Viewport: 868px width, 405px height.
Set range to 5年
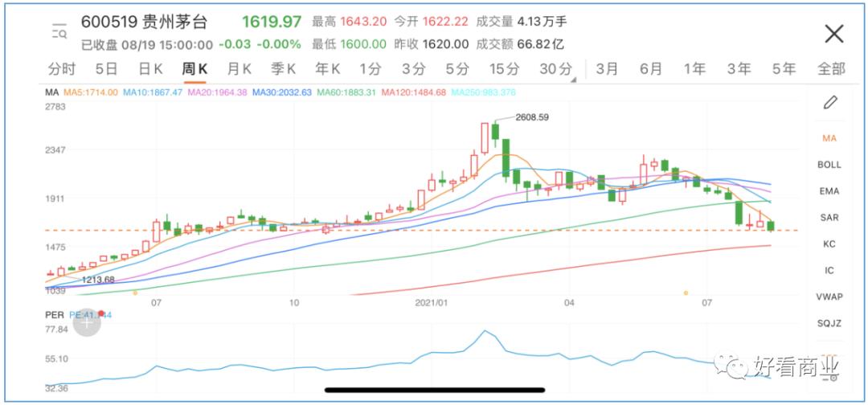[x=784, y=68]
